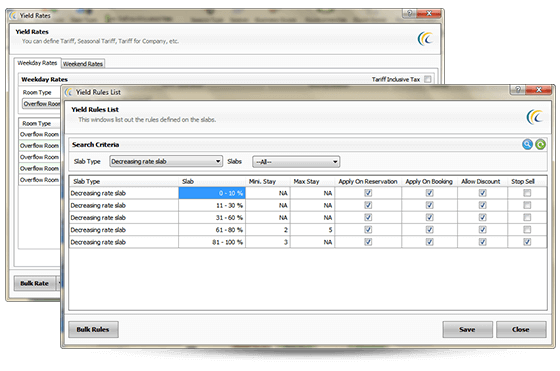Click the Mini. Stay column header
This screenshot has height=371, width=560.
268,181
